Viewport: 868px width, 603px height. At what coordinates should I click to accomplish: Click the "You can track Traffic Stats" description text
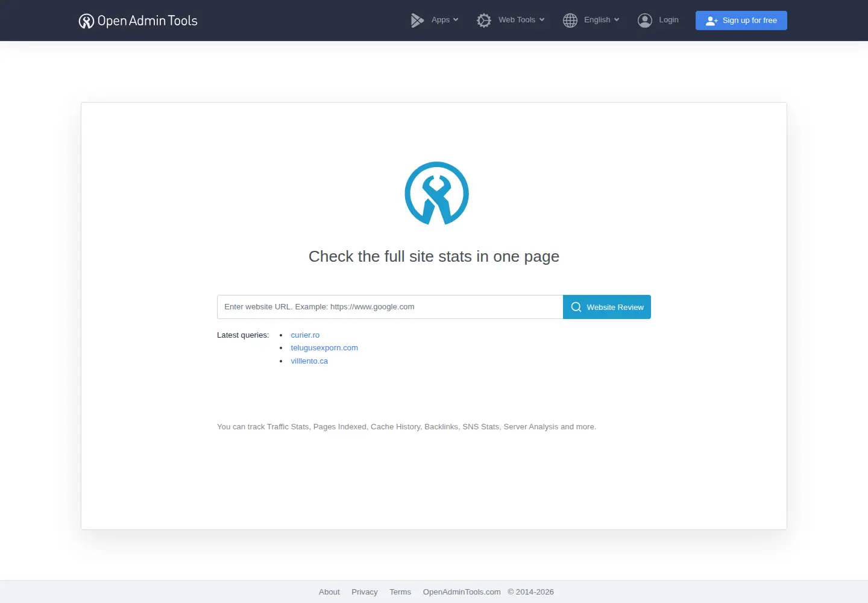[406, 427]
